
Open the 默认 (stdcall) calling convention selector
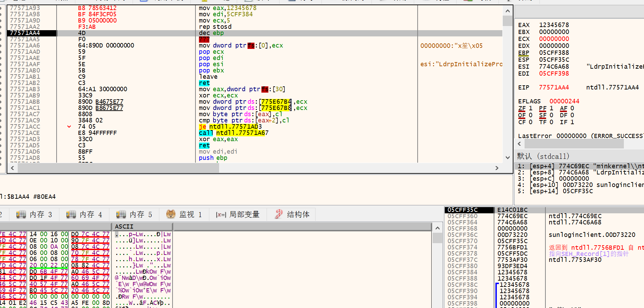point(543,156)
